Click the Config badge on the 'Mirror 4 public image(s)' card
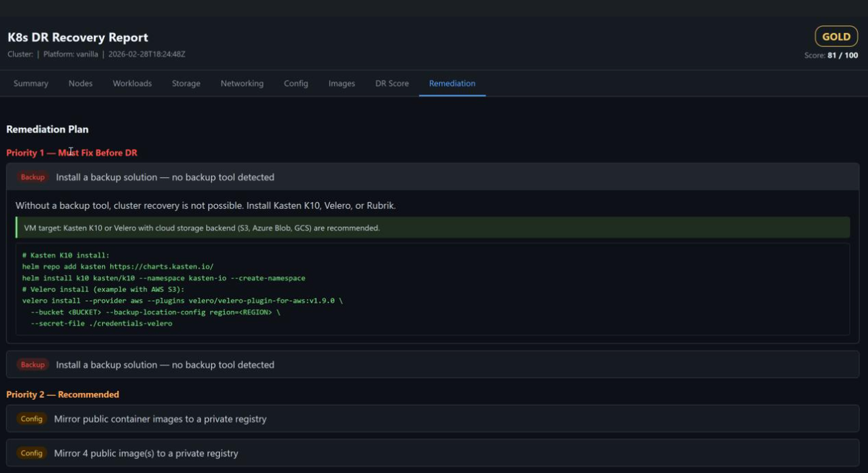868x473 pixels. 32,453
